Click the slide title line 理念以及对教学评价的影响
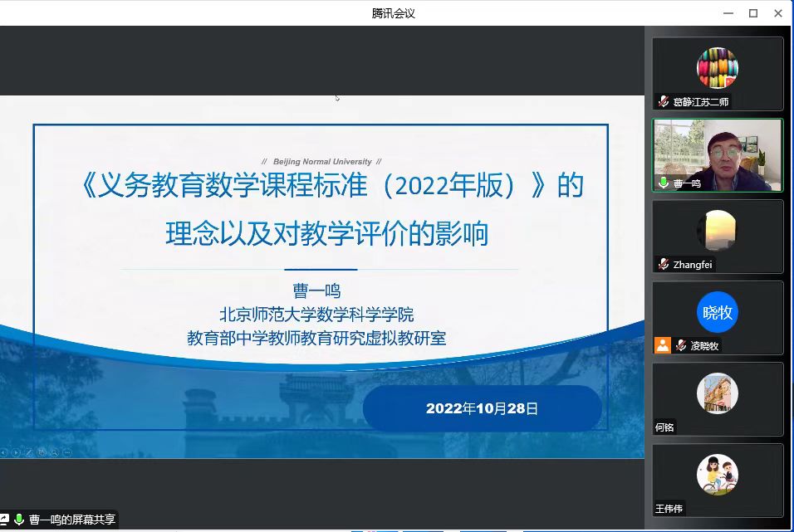This screenshot has width=794, height=532. tap(327, 233)
